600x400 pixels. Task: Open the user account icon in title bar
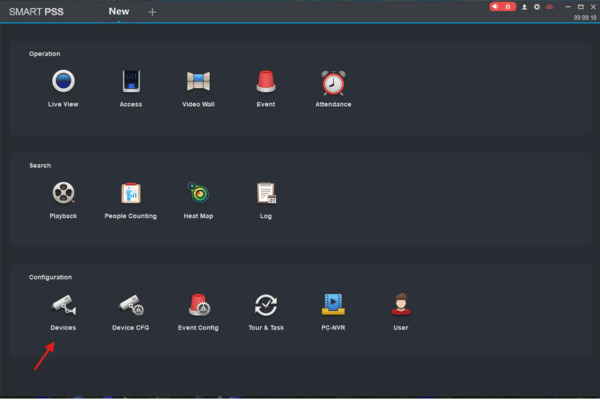click(524, 7)
